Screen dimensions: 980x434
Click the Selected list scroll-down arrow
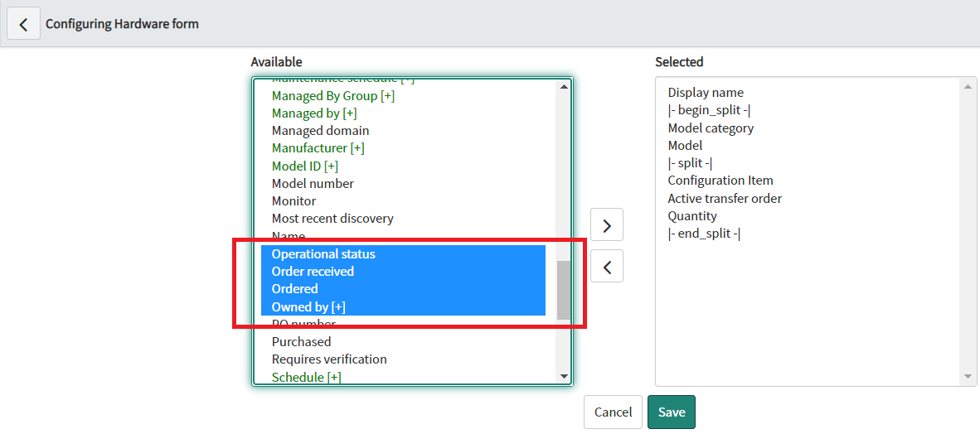(x=968, y=376)
